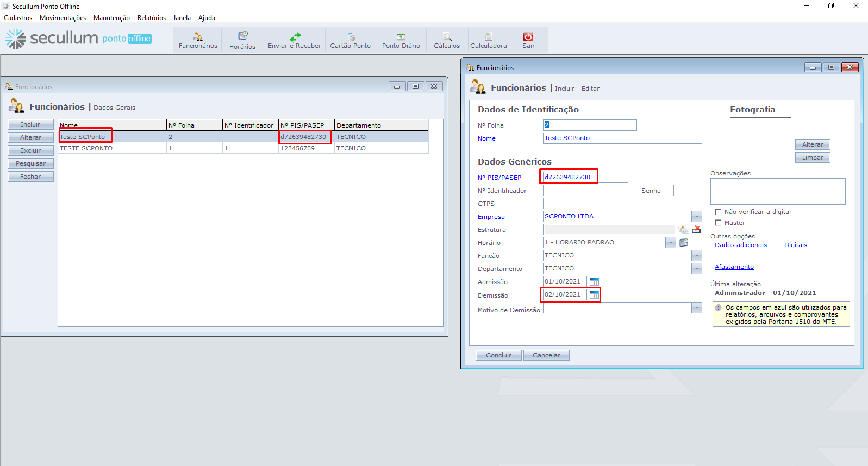Close the Incluir - Editar window
This screenshot has height=466, width=868.
[x=850, y=67]
